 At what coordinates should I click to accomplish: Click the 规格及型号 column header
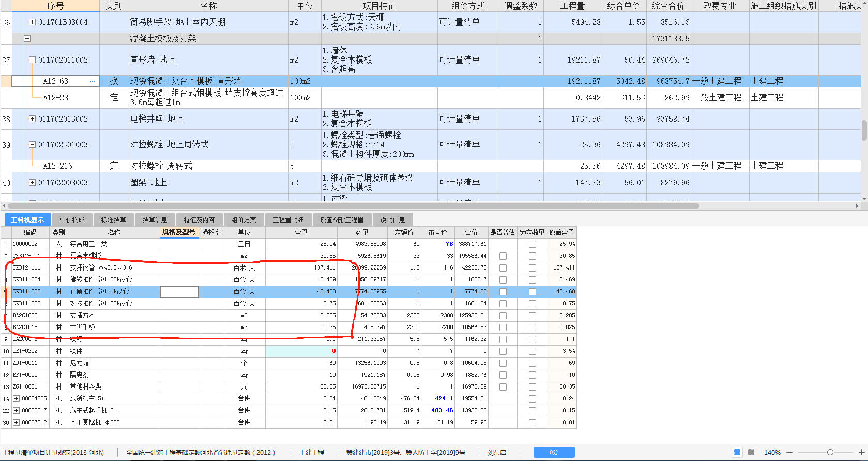(x=179, y=232)
